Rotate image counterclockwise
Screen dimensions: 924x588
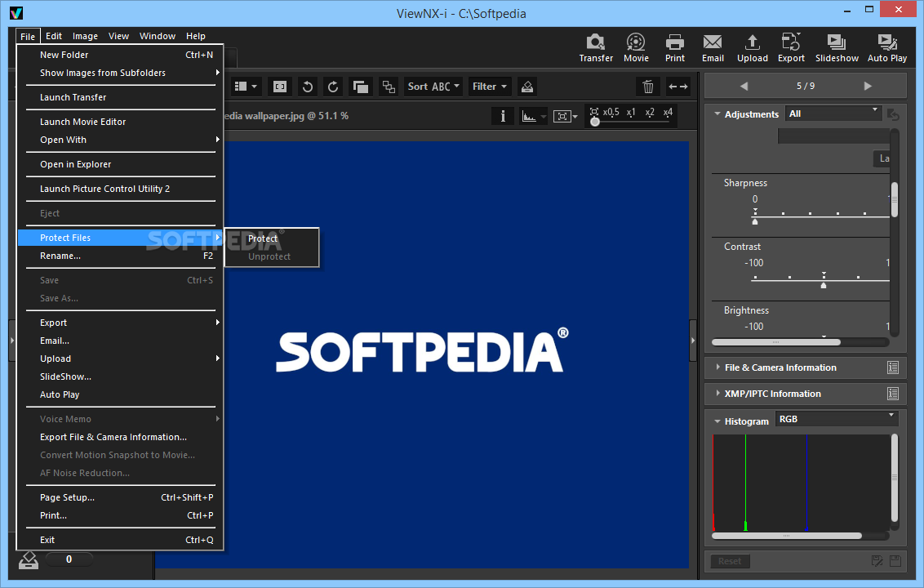(x=307, y=87)
